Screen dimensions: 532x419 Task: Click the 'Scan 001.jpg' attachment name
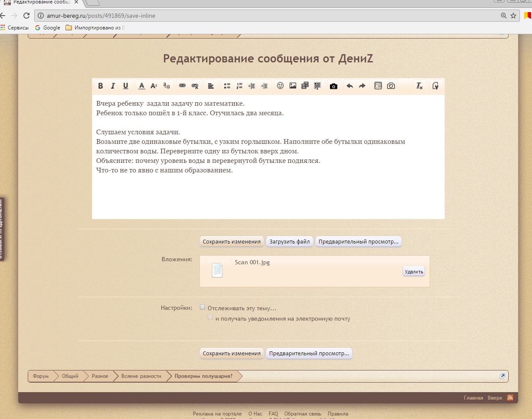tap(252, 262)
